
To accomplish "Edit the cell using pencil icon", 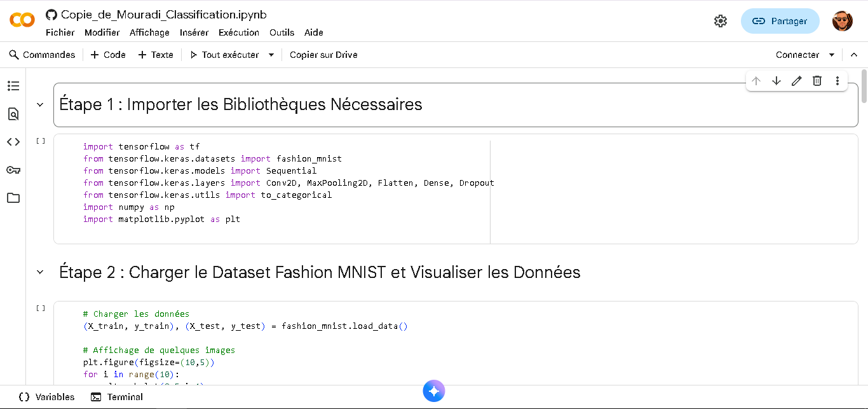I will point(797,81).
